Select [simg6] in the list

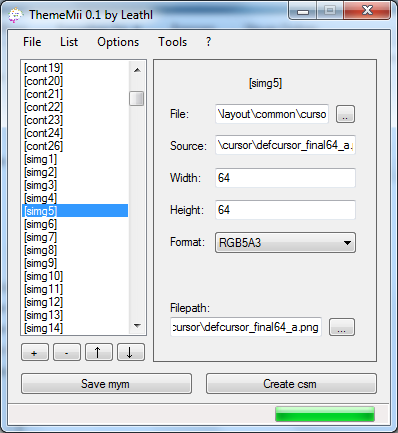point(75,224)
